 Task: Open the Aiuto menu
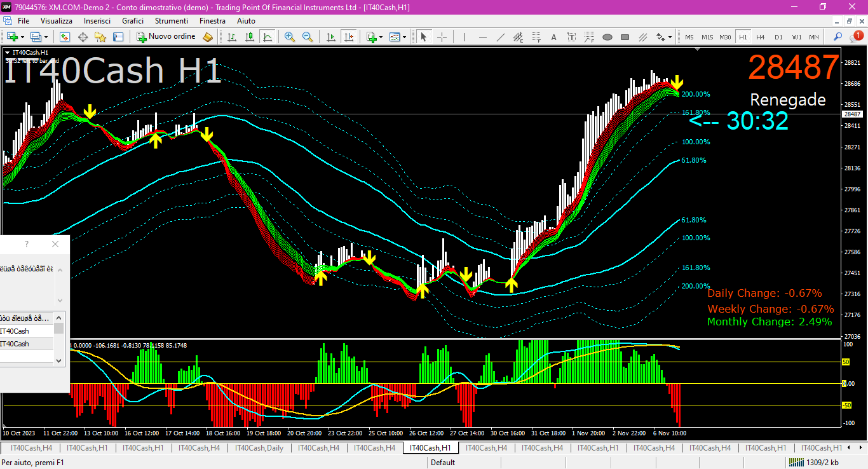point(246,21)
